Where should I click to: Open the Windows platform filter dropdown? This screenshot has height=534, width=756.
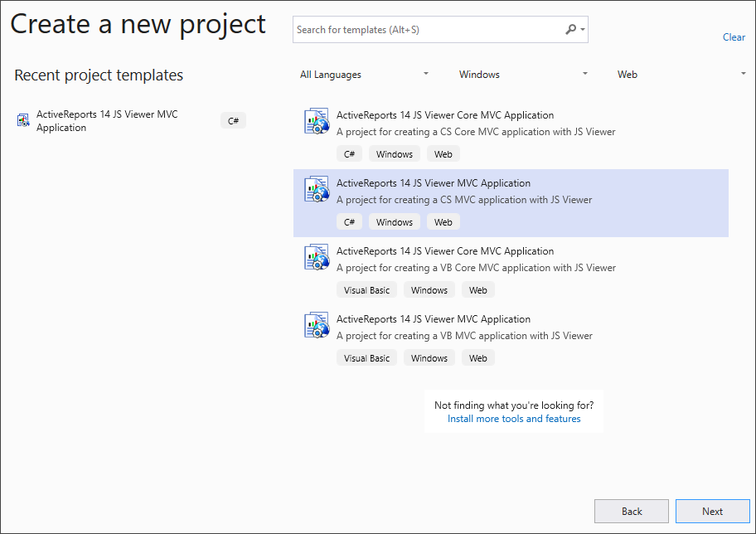point(523,74)
